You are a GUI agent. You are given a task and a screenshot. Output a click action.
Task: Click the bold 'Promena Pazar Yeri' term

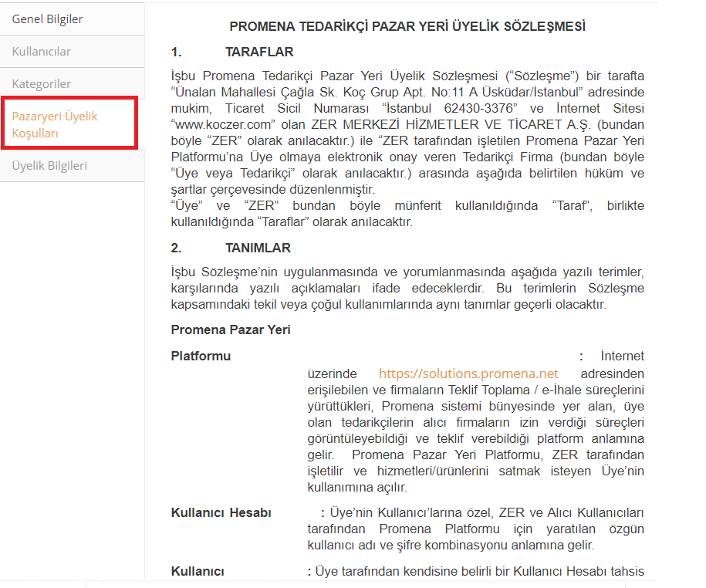pyautogui.click(x=231, y=330)
